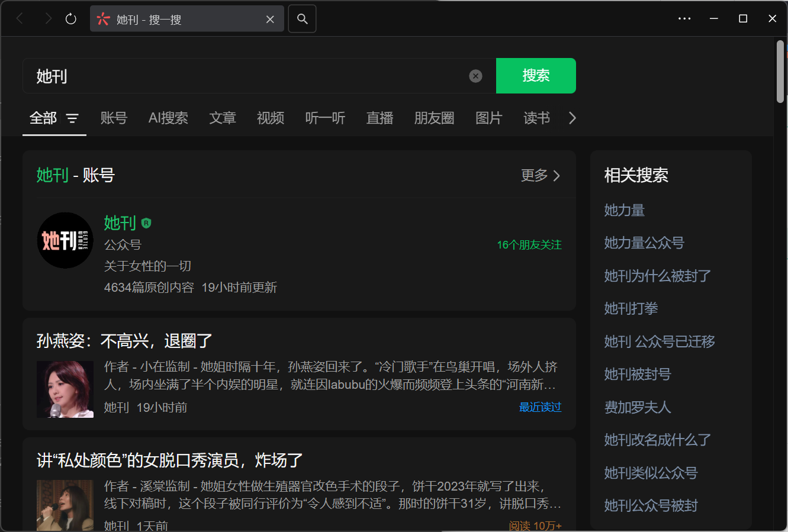Switch to the AI搜索 tab

click(x=168, y=118)
